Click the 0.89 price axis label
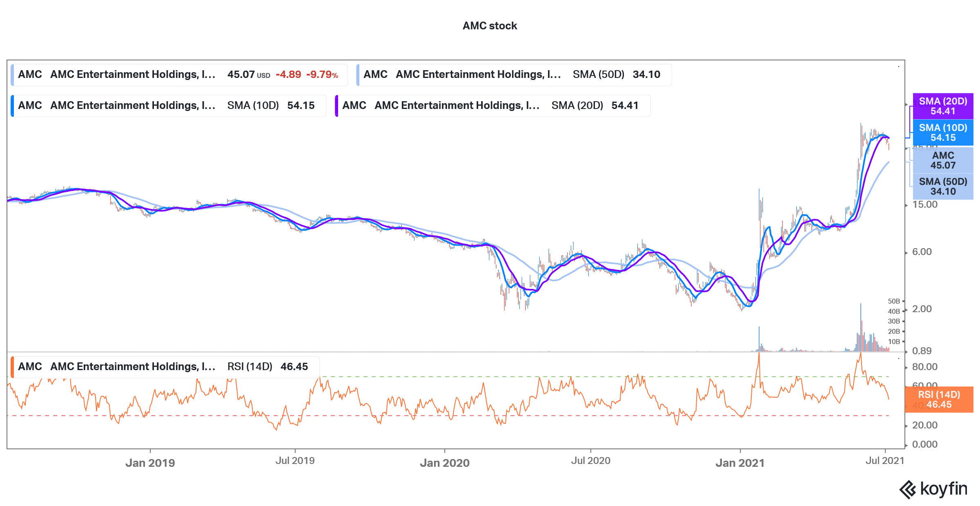Image resolution: width=980 pixels, height=506 pixels. 922,351
